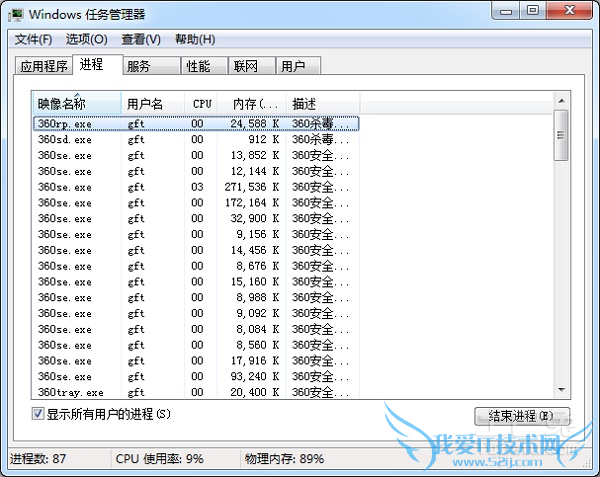Select 360se.exe row using 12,144 K
Viewport: 600px width, 477px height.
(x=196, y=171)
